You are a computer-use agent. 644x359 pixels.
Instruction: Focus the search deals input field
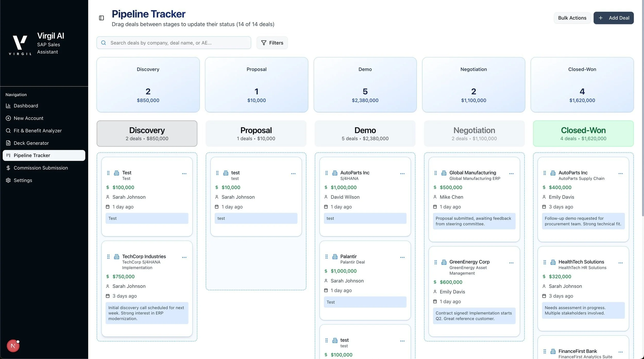(x=174, y=43)
